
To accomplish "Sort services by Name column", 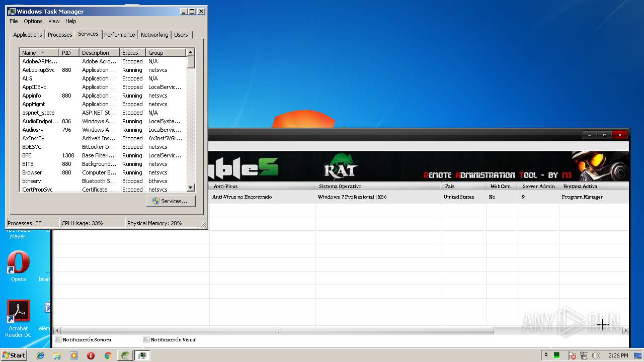I will pos(39,53).
